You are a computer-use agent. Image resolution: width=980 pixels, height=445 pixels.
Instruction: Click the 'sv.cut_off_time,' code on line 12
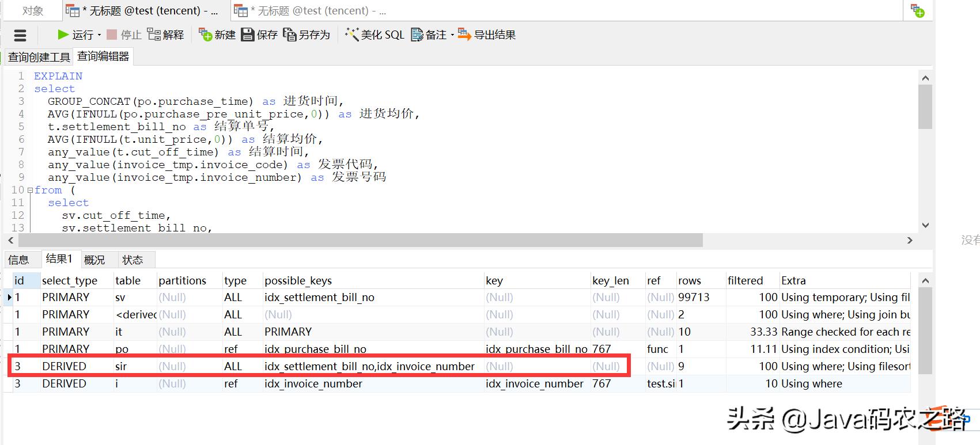click(x=116, y=215)
